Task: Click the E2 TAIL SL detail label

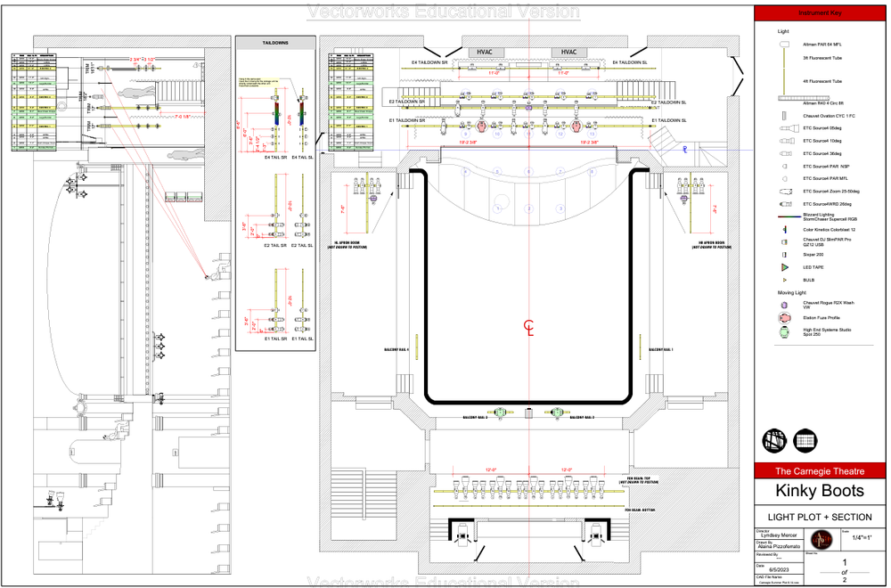Action: (302, 245)
